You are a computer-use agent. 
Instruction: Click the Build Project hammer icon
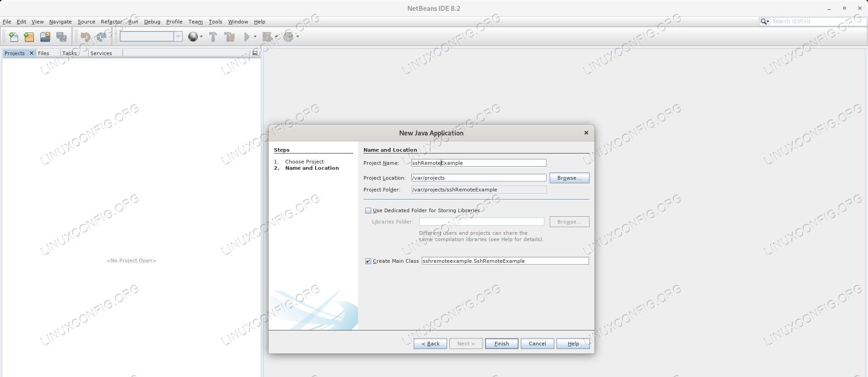pos(213,37)
